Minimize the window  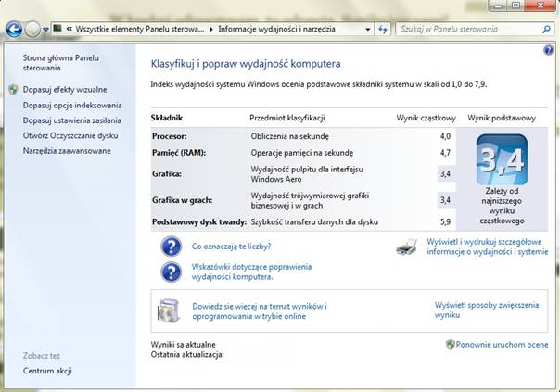point(500,6)
